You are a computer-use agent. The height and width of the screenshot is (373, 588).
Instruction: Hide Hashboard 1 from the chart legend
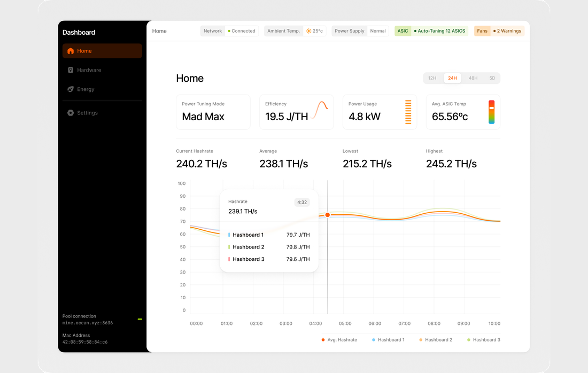(389, 340)
